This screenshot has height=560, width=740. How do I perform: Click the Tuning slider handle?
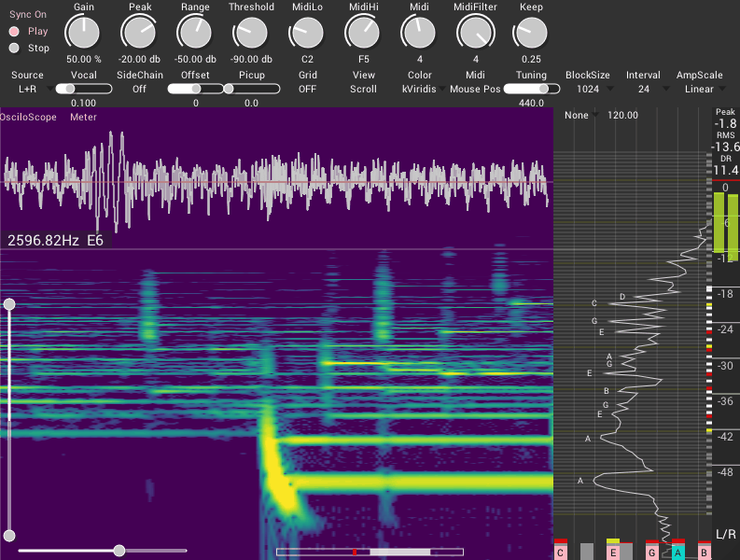click(x=544, y=89)
